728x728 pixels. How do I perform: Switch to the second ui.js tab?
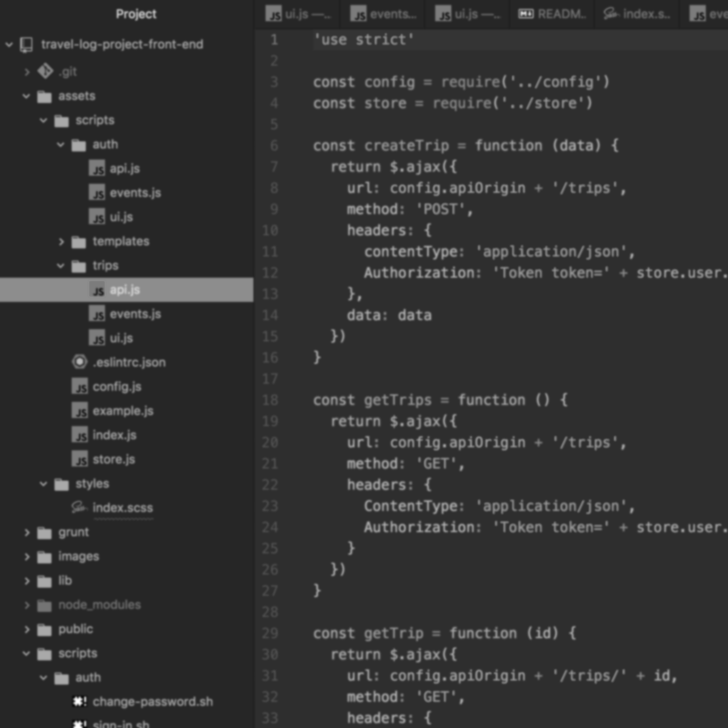pyautogui.click(x=467, y=14)
